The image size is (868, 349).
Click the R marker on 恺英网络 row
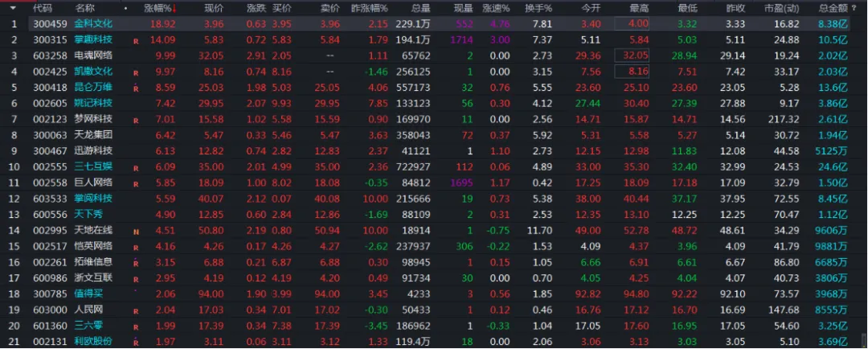(136, 248)
